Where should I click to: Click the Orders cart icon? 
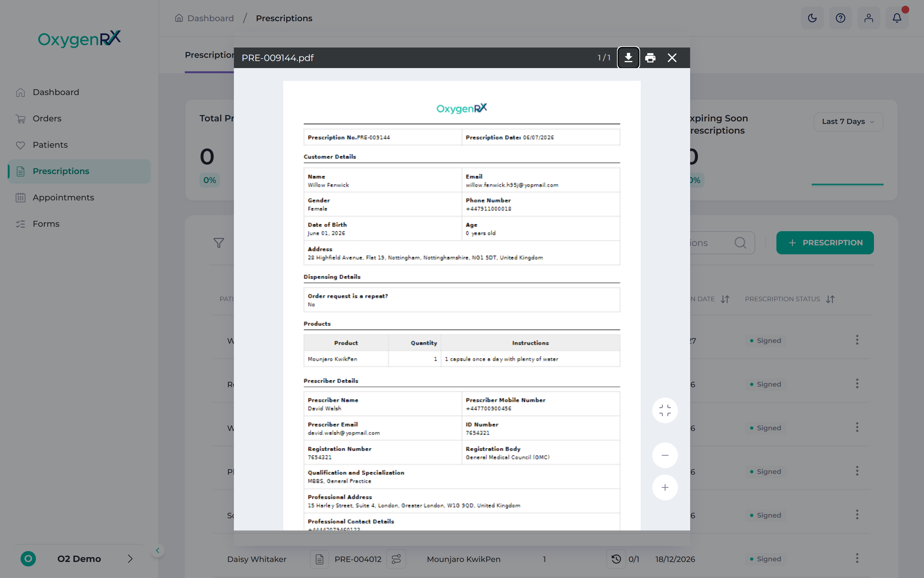21,119
